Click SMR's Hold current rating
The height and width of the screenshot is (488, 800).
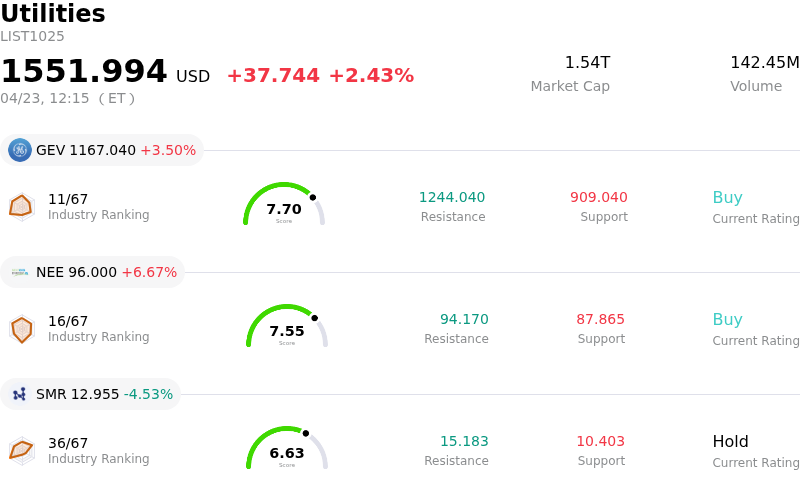click(x=730, y=442)
